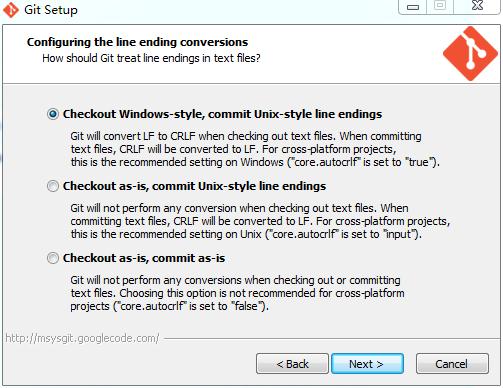The image size is (503, 388).
Task: Close the Git Setup installer window
Action: [x=477, y=7]
